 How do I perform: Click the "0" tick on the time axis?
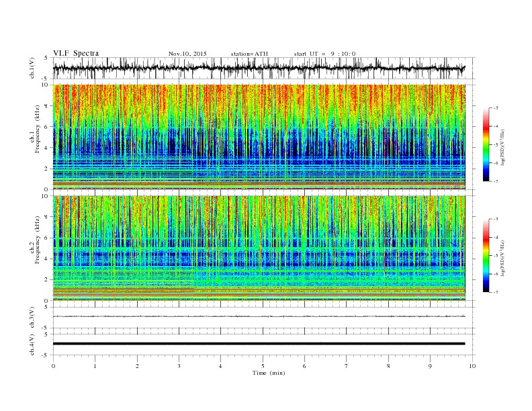[53, 366]
